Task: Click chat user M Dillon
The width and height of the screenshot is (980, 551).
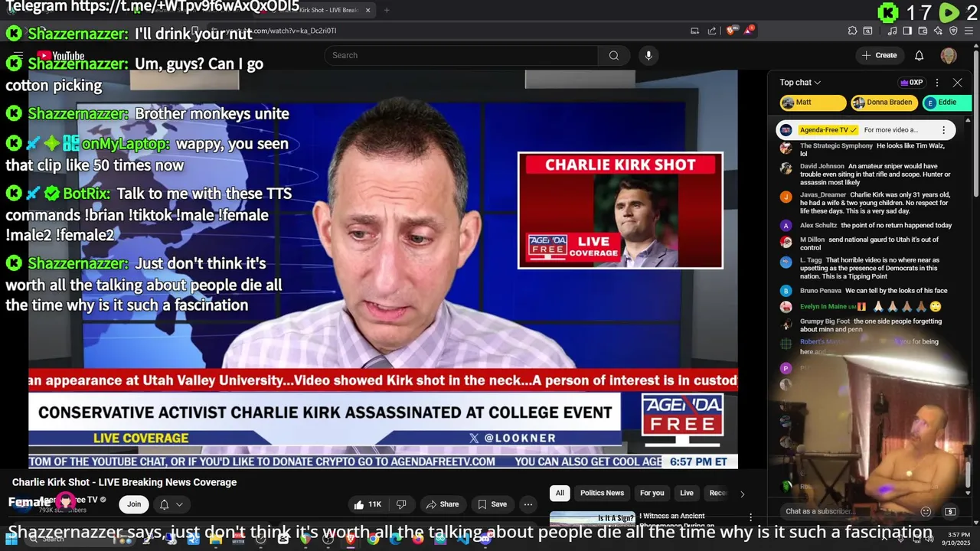Action: (x=812, y=240)
